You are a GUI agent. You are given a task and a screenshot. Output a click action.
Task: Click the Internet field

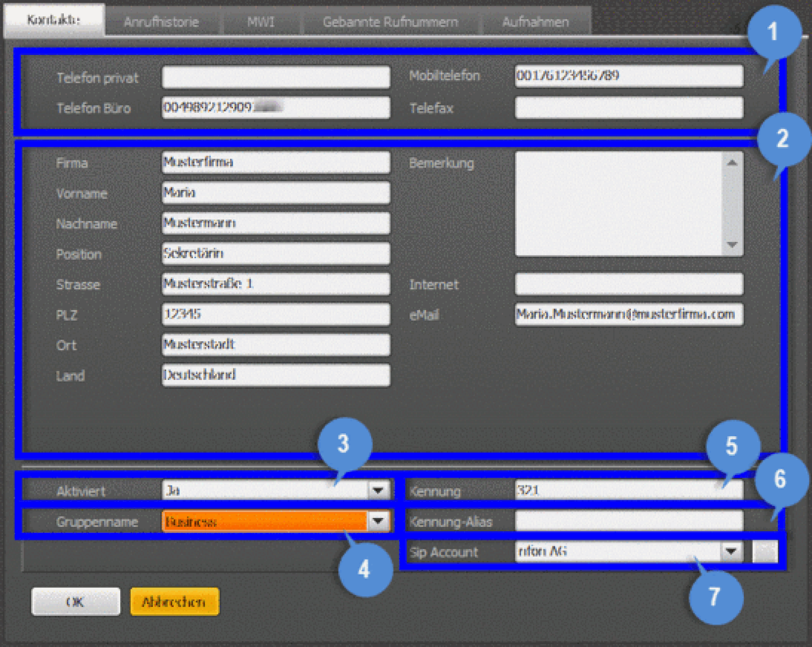point(629,284)
